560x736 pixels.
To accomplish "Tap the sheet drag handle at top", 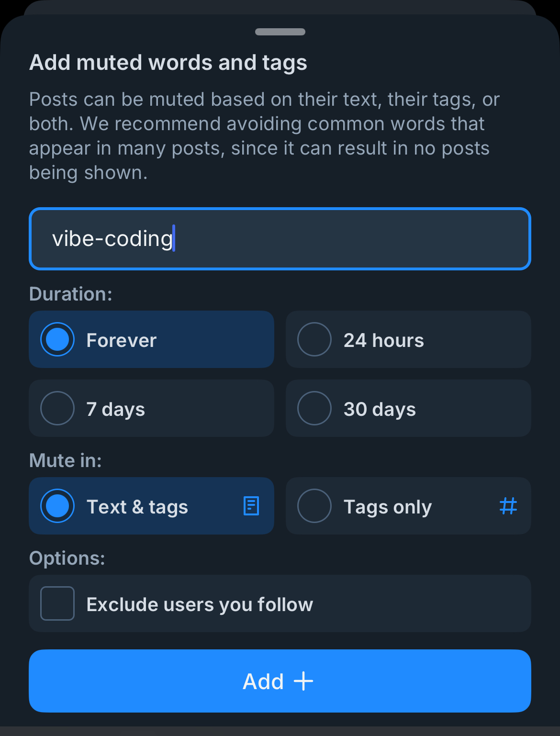I will point(280,32).
